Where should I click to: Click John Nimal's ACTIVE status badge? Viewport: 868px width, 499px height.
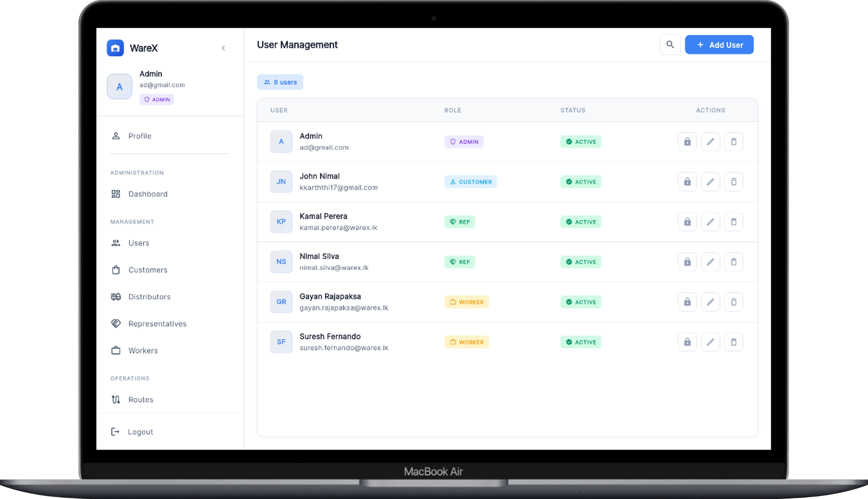(x=581, y=182)
